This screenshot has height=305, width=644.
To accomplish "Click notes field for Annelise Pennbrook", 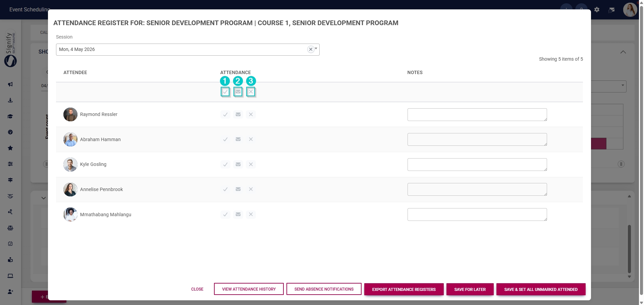I will [477, 189].
